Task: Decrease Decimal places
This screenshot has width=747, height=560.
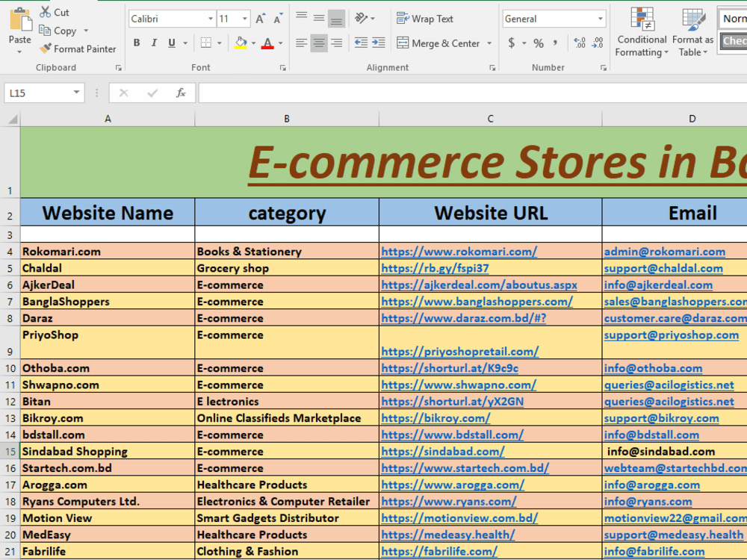Action: pyautogui.click(x=598, y=43)
